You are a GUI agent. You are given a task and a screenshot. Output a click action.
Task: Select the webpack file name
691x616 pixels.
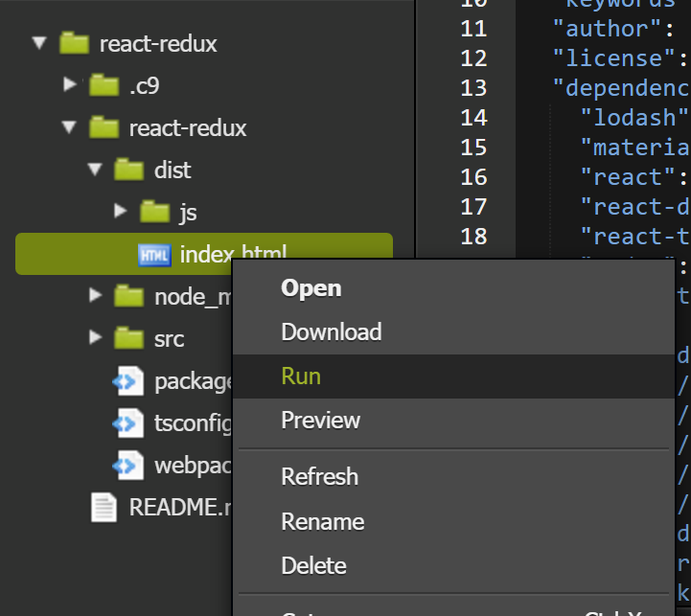[x=193, y=466]
